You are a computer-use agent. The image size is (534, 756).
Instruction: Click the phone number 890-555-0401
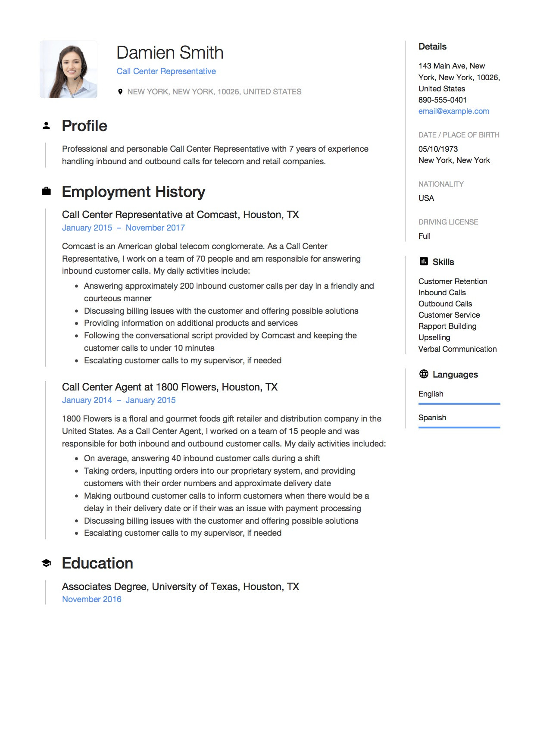click(442, 100)
